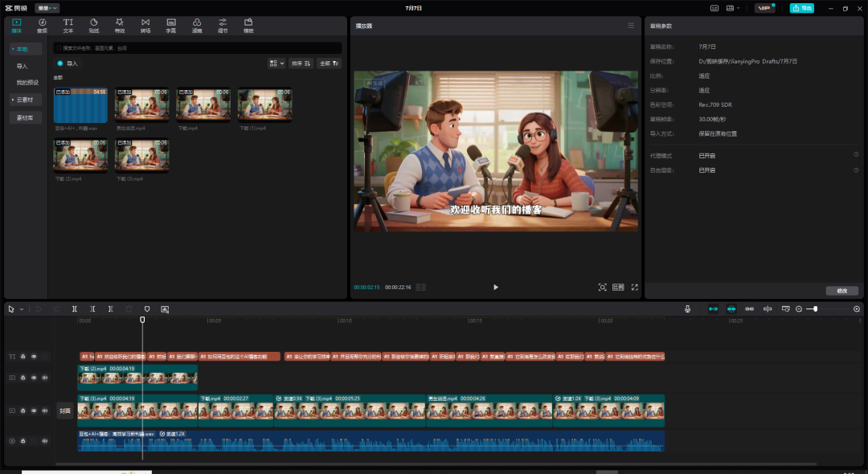Click the timeline zoom slider handle

[815, 309]
